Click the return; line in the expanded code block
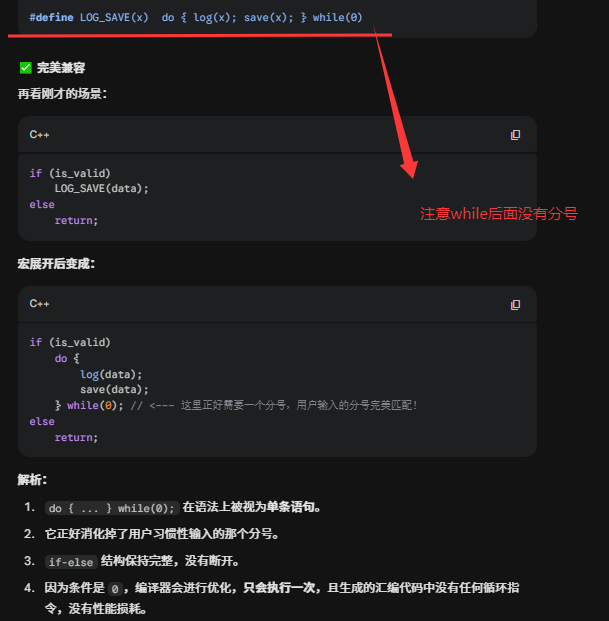 click(76, 437)
